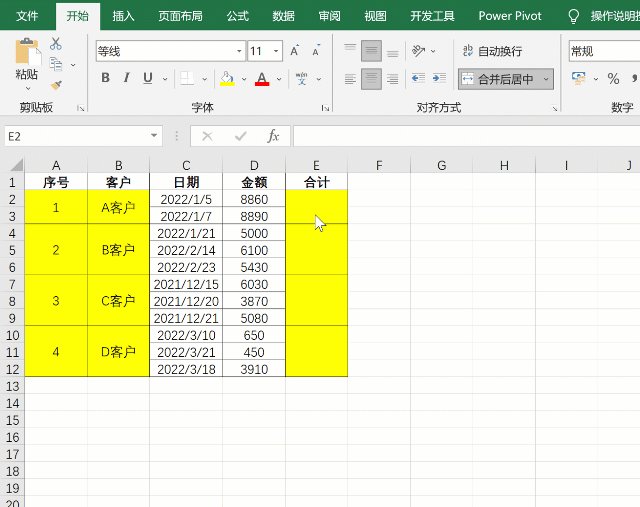Viewport: 640px width, 507px height.
Task: Click the Cut scissors icon
Action: [56, 44]
